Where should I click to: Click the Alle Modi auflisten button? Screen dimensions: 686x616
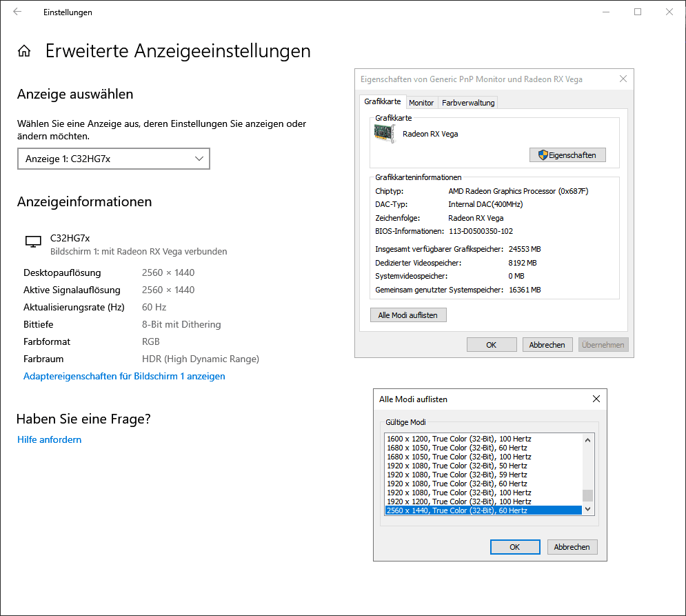[408, 315]
